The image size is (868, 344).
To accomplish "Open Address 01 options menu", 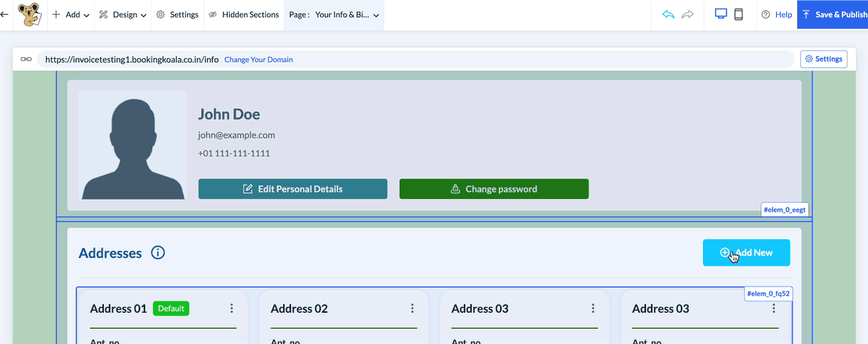I will click(231, 308).
